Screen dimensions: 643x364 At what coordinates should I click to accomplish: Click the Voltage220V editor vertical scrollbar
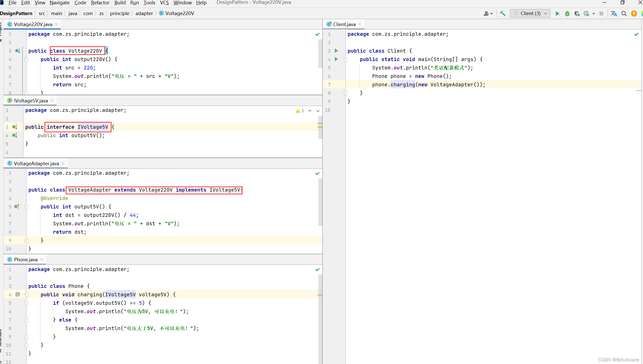(x=320, y=54)
